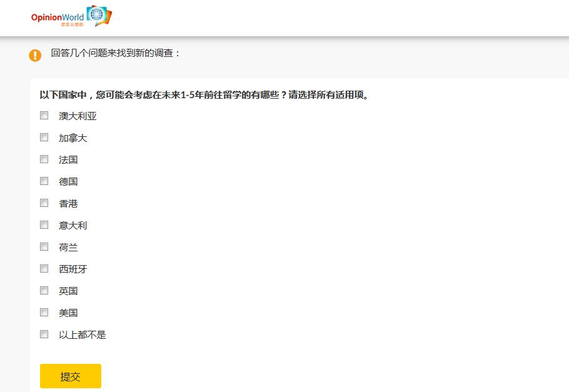Select the 以上都不是 option

(x=44, y=334)
